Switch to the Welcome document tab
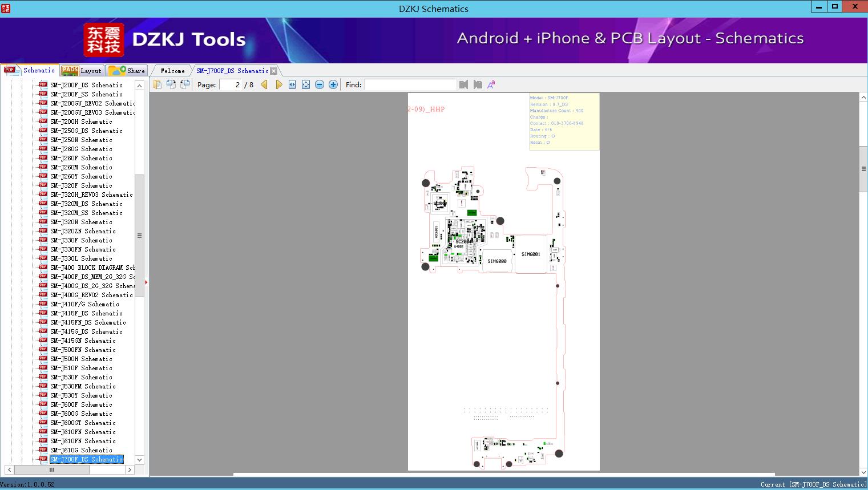The width and height of the screenshot is (868, 490). [x=172, y=71]
